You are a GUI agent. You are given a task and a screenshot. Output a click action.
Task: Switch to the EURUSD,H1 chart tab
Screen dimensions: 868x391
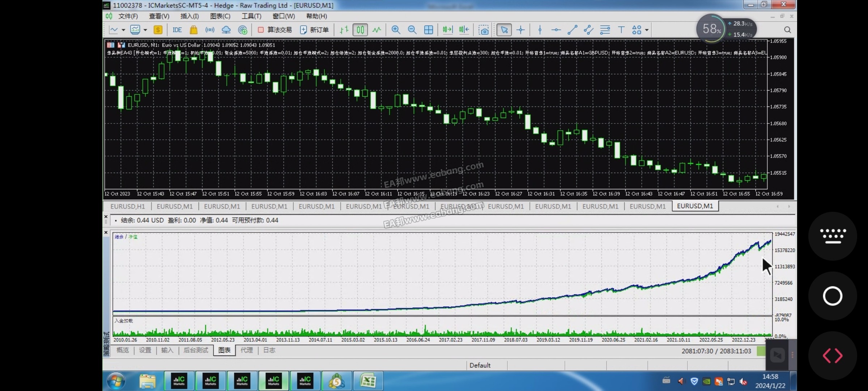click(x=127, y=206)
